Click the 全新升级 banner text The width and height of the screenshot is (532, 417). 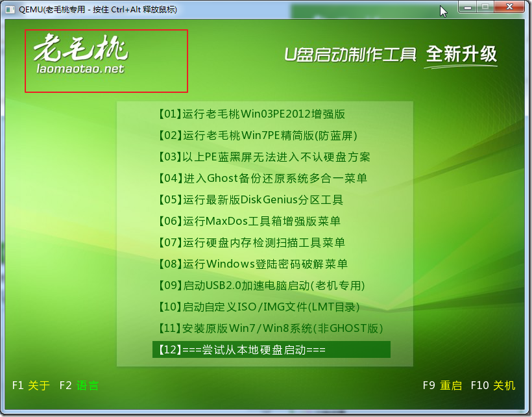point(461,54)
